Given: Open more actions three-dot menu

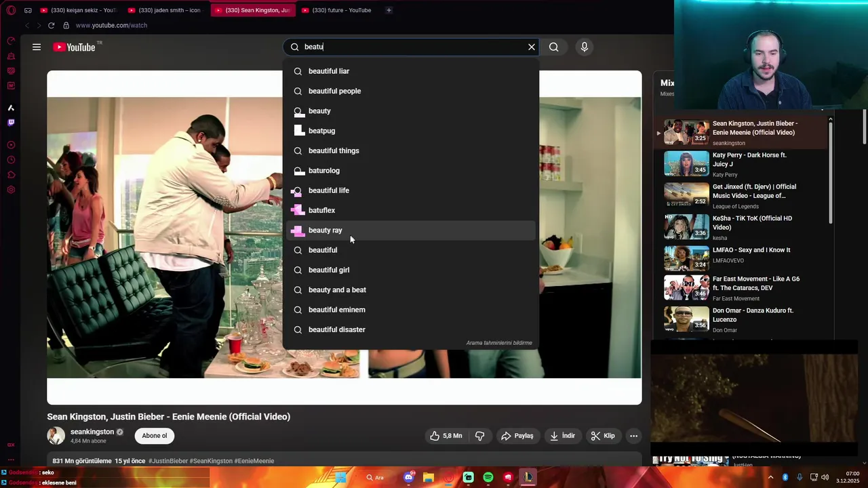Looking at the screenshot, I should pos(633,436).
